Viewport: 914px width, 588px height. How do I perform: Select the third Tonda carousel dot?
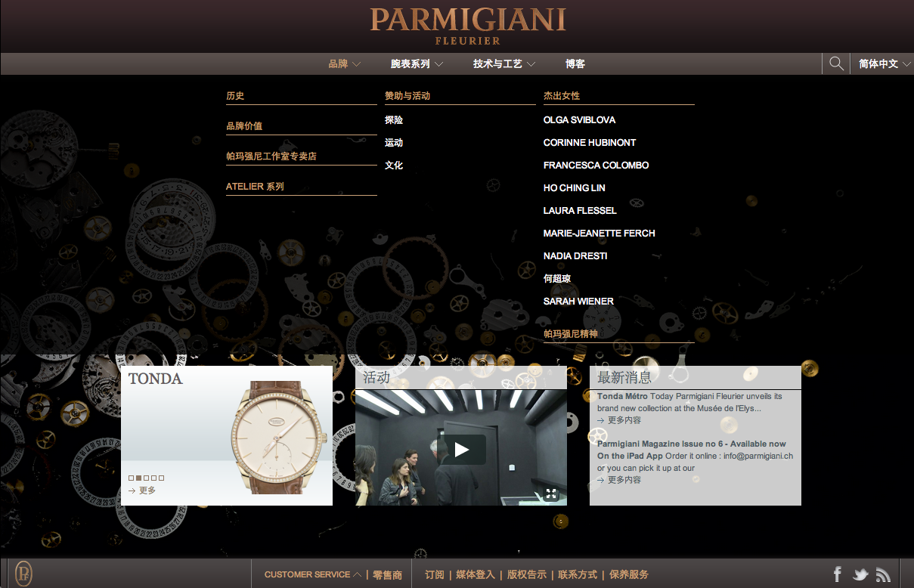point(146,478)
